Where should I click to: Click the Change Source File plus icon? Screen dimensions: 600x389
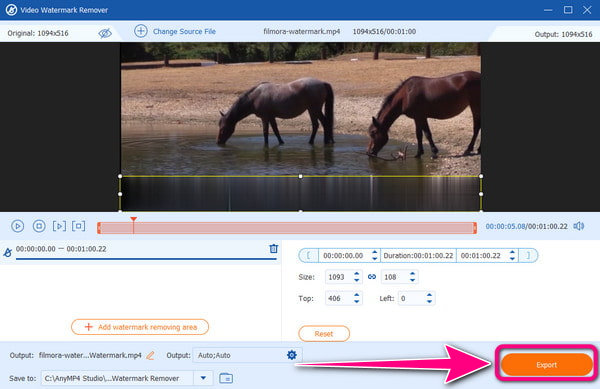[x=140, y=31]
